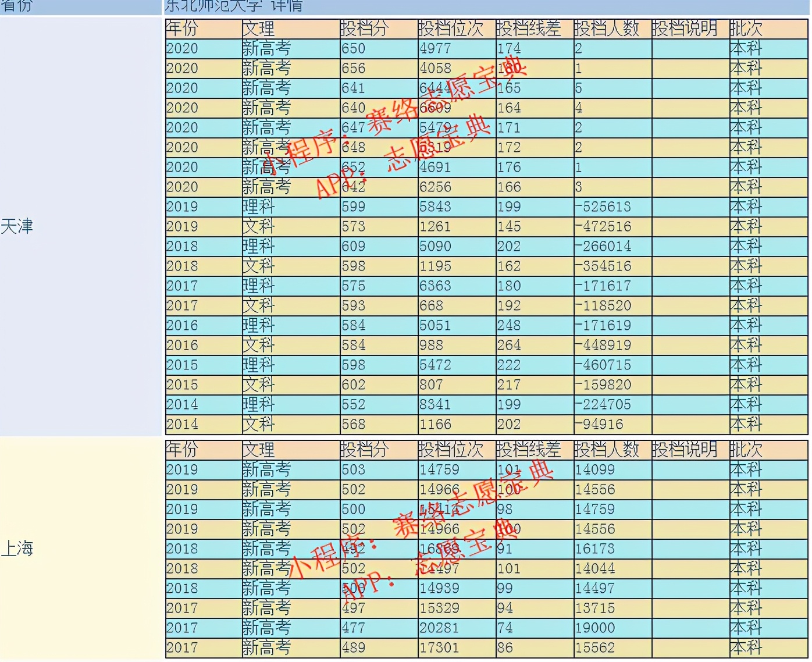Click the rank cell 5472
Viewport: 812px width, 662px height.
tap(457, 365)
